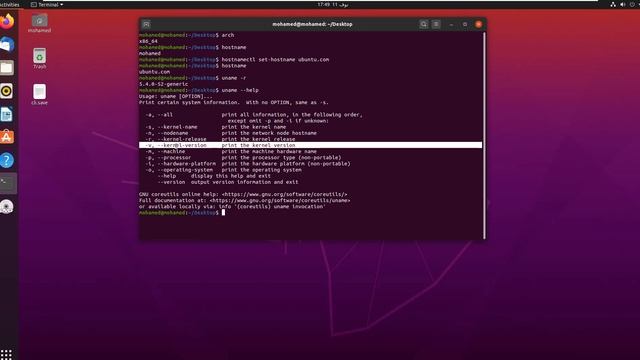640x360 pixels.
Task: Open Firefox from the dock
Action: [x=7, y=21]
